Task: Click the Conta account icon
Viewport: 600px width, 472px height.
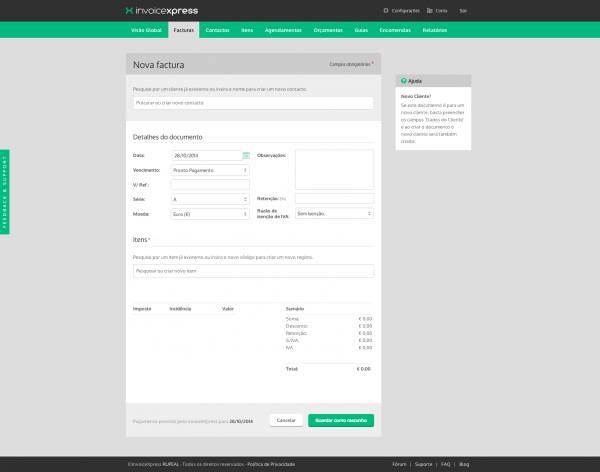Action: [x=430, y=10]
